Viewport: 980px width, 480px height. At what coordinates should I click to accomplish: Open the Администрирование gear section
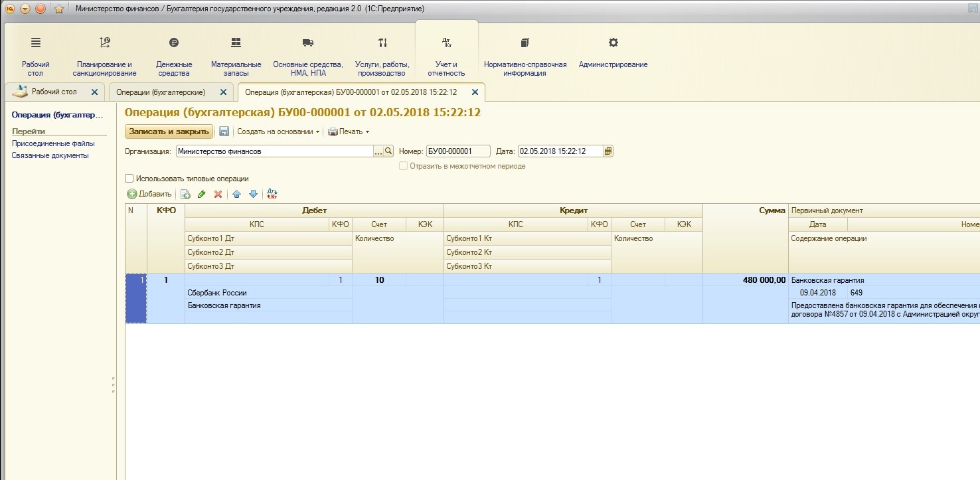[613, 52]
